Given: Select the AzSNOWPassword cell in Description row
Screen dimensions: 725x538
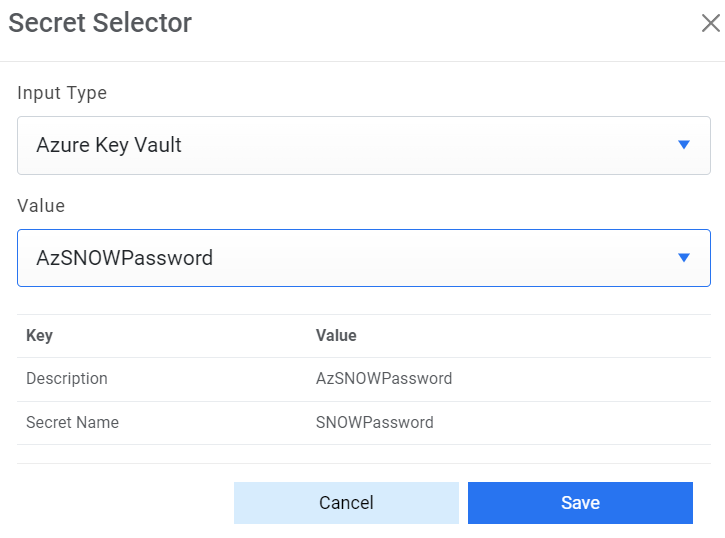Looking at the screenshot, I should [x=384, y=379].
